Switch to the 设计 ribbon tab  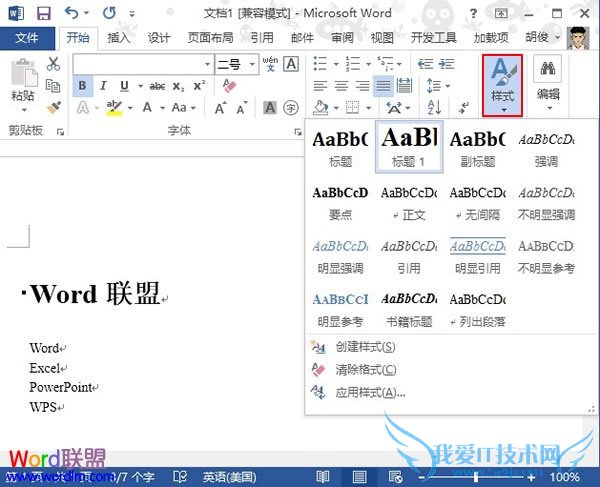(158, 37)
